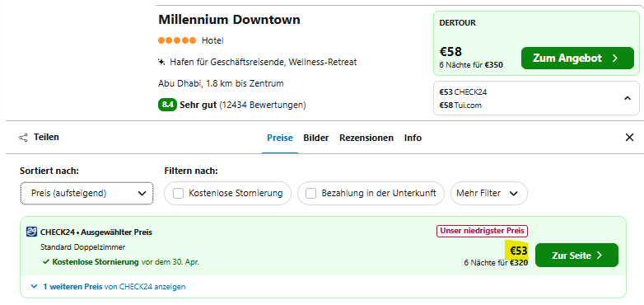Open the Millennium Downtown hotel title
This screenshot has height=305, width=644.
229,20
